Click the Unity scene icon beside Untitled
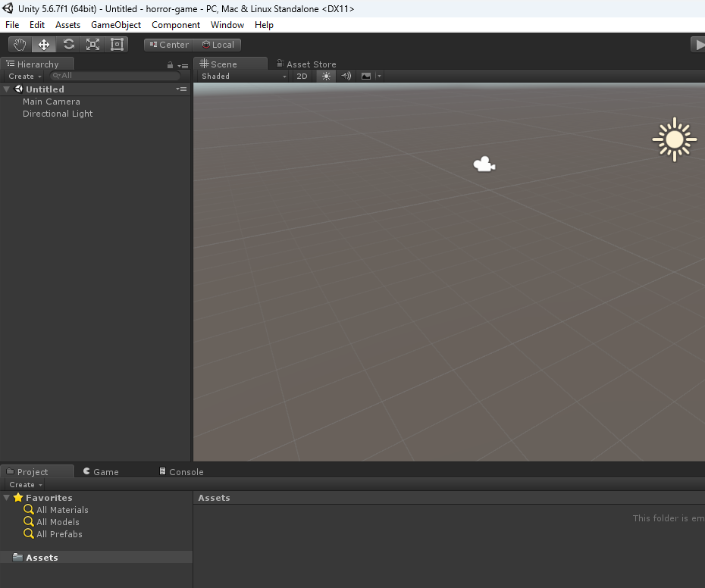 point(18,89)
